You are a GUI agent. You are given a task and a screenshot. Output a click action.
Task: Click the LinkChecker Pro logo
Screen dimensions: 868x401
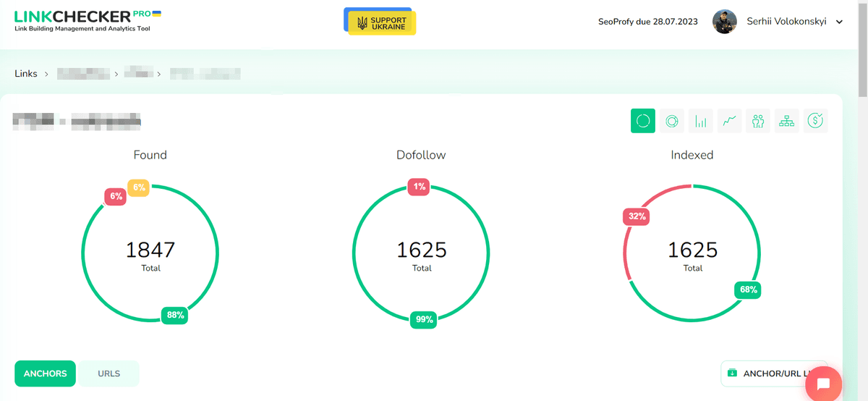tap(88, 20)
